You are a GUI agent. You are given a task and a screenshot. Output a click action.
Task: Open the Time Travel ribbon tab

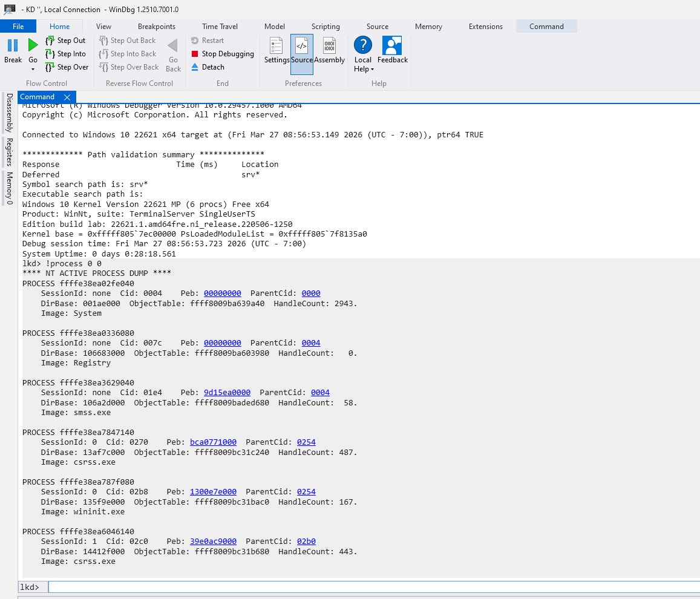tap(220, 27)
